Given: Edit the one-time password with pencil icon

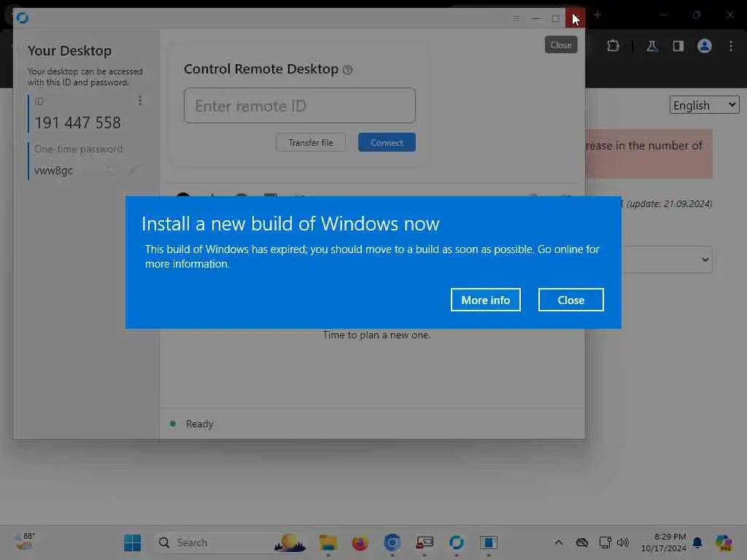Looking at the screenshot, I should point(134,170).
